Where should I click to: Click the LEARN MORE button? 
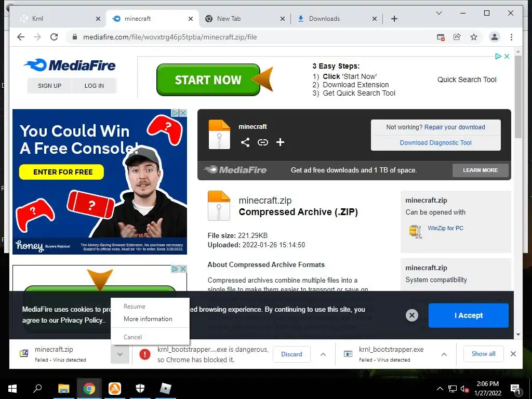click(481, 170)
